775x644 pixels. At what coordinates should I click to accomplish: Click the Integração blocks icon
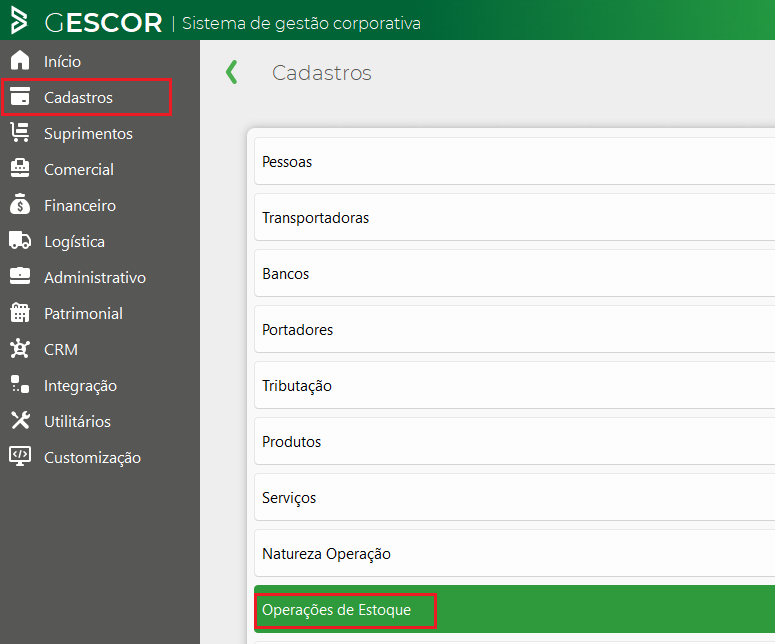[20, 384]
